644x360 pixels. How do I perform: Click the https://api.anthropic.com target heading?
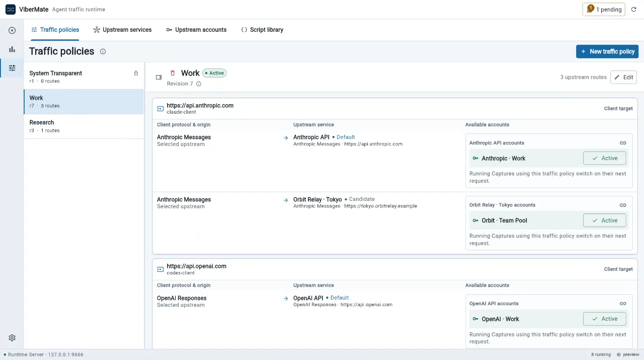(x=200, y=106)
